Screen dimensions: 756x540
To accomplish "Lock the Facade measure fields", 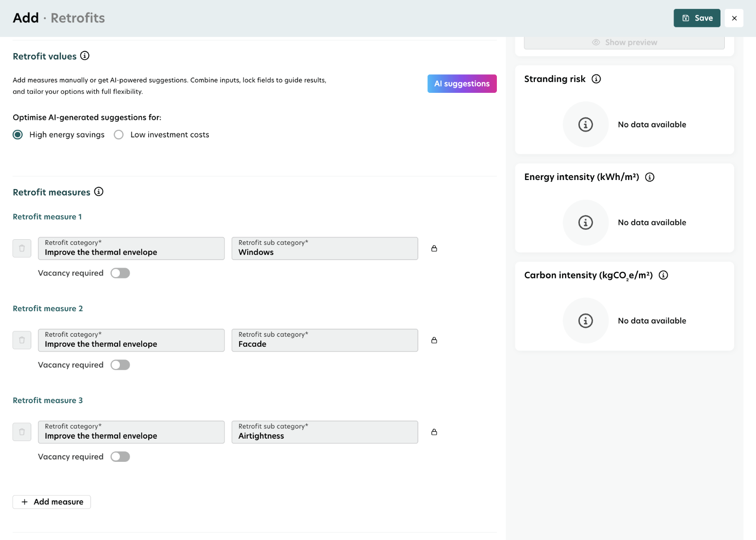I will point(434,340).
